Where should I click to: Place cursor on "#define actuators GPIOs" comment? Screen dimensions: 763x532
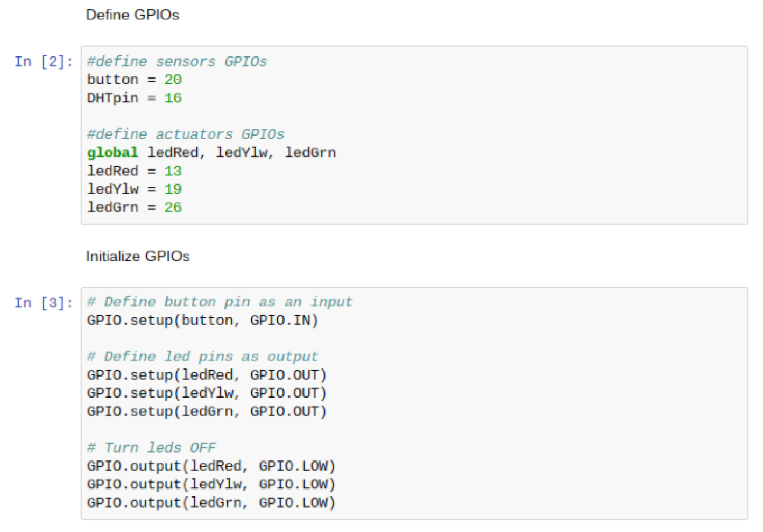(185, 134)
